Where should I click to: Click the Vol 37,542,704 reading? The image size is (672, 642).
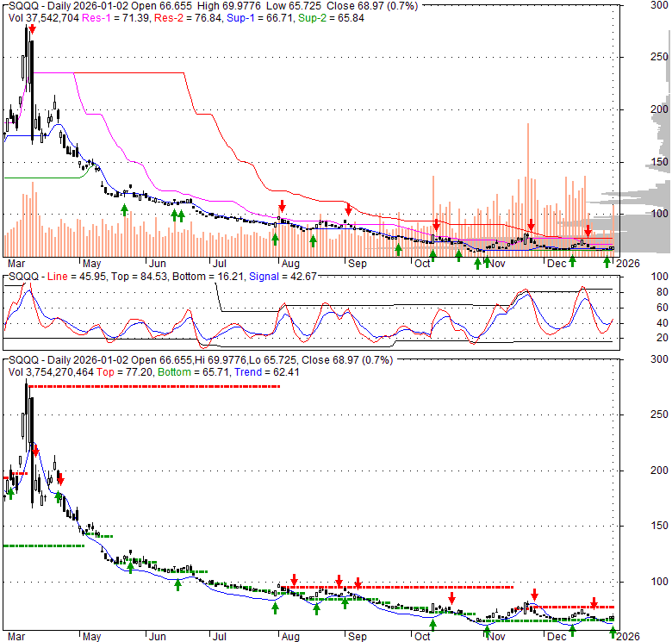[x=44, y=18]
